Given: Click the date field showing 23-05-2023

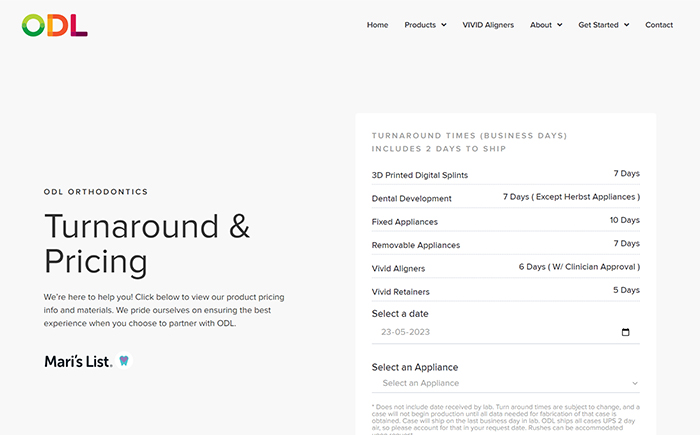Looking at the screenshot, I should coord(505,332).
